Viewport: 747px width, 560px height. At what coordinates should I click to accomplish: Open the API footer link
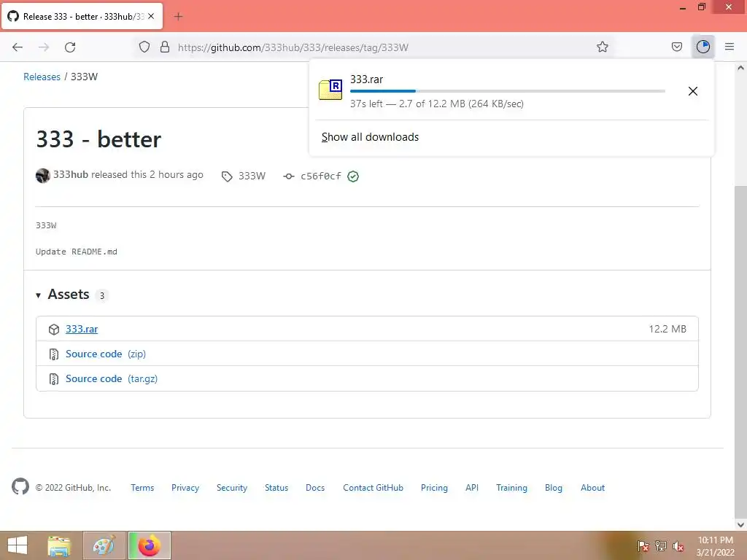click(x=472, y=488)
